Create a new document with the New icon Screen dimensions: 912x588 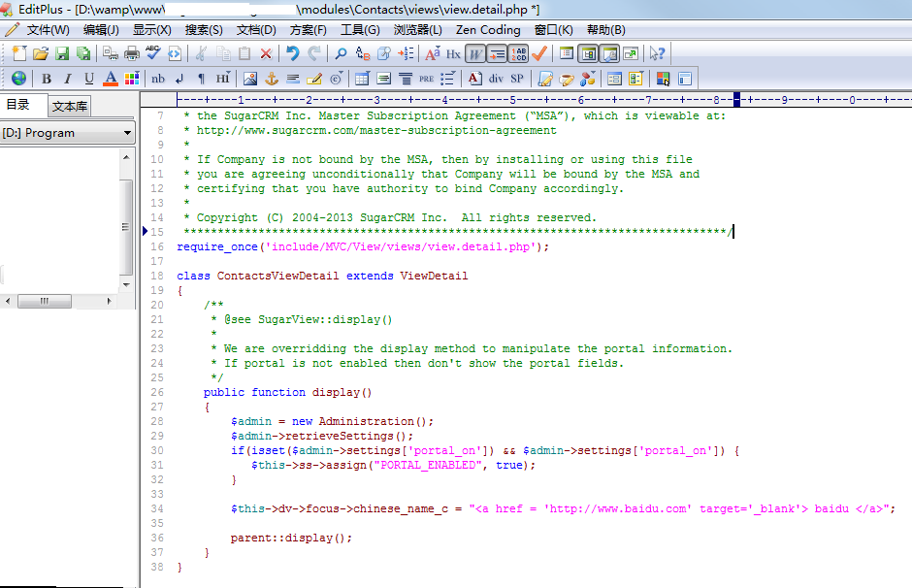[x=19, y=53]
